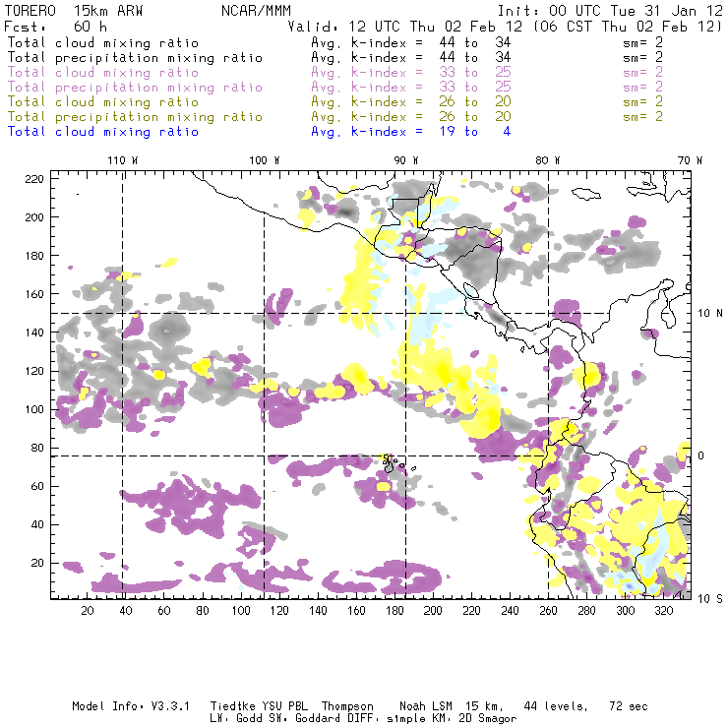Click the olive 'Total cloud mixing ratio' legend entry

pyautogui.click(x=103, y=101)
